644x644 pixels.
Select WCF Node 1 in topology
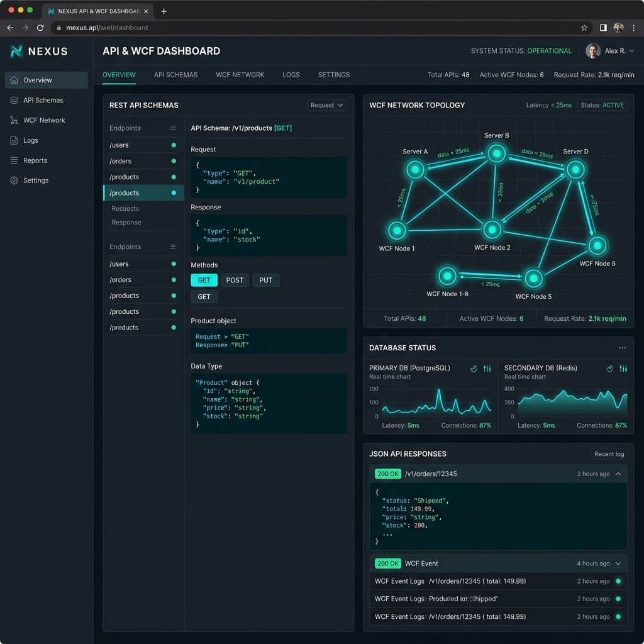[x=397, y=230]
